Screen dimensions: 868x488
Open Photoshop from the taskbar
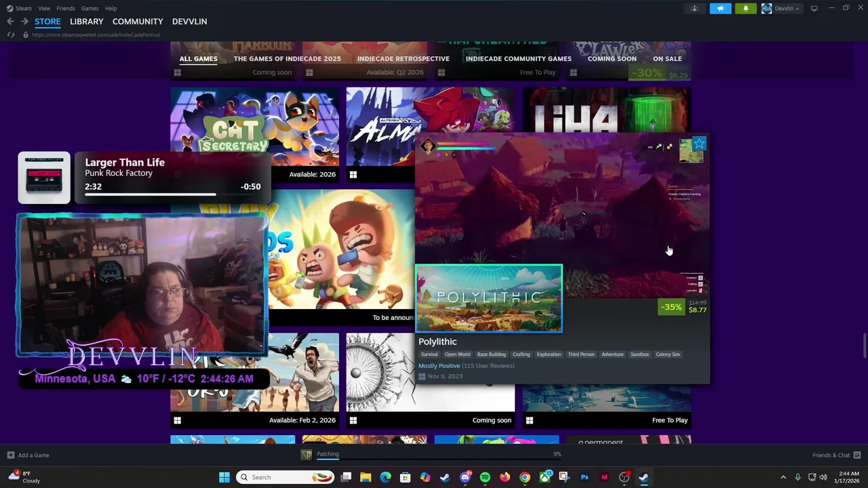tap(585, 477)
